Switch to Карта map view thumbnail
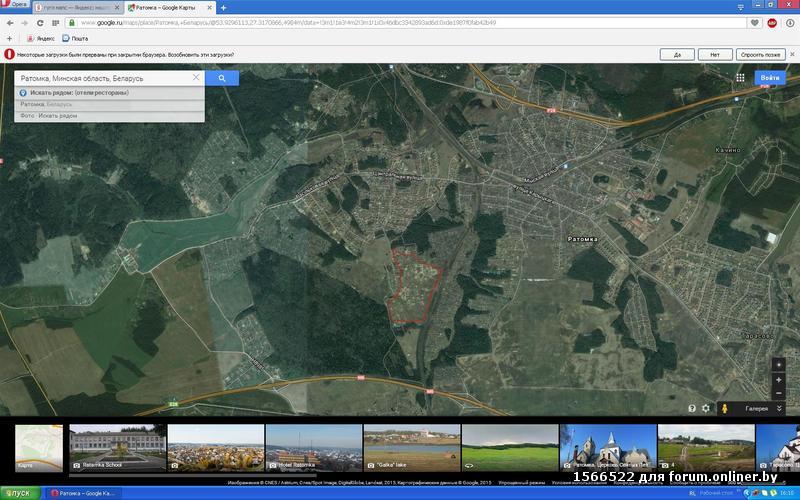The height and width of the screenshot is (500, 800). coord(38,447)
